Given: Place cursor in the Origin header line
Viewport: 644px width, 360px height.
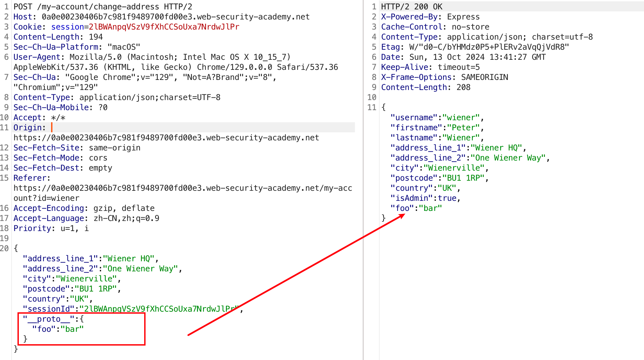Looking at the screenshot, I should (184, 128).
